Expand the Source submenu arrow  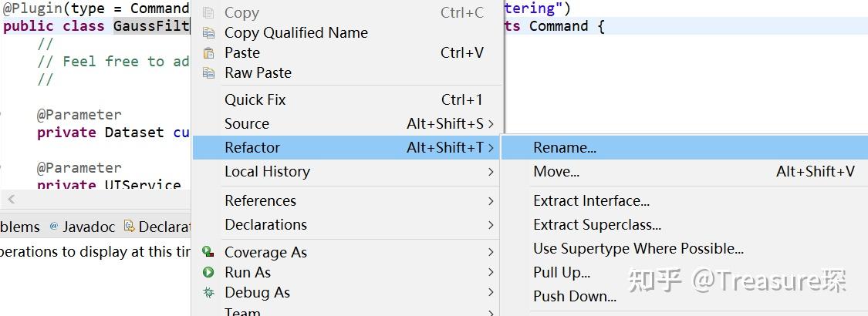pos(491,123)
